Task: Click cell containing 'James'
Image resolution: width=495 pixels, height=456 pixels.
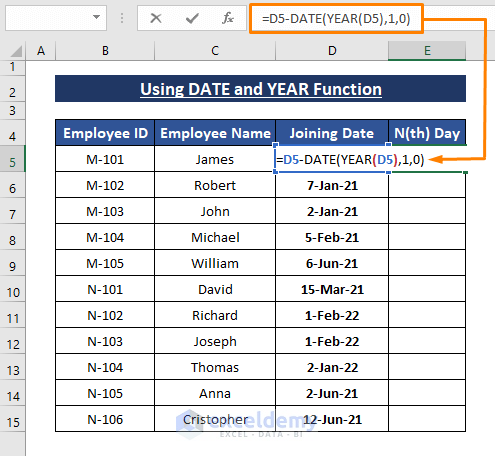Action: click(215, 159)
